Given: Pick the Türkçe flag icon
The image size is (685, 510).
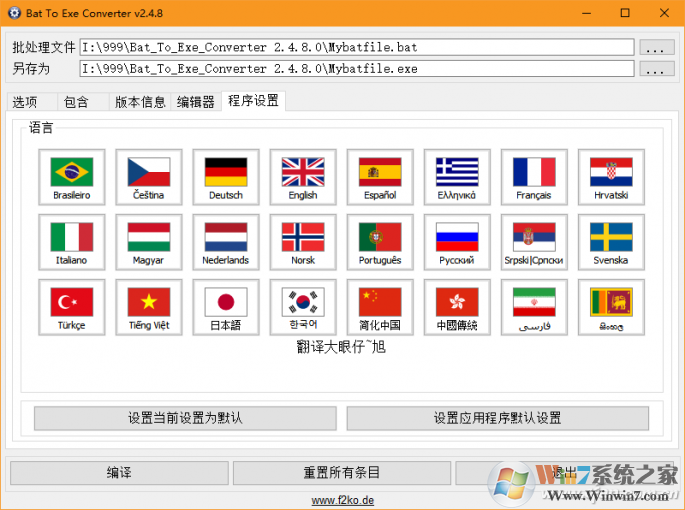Looking at the screenshot, I should click(x=72, y=307).
